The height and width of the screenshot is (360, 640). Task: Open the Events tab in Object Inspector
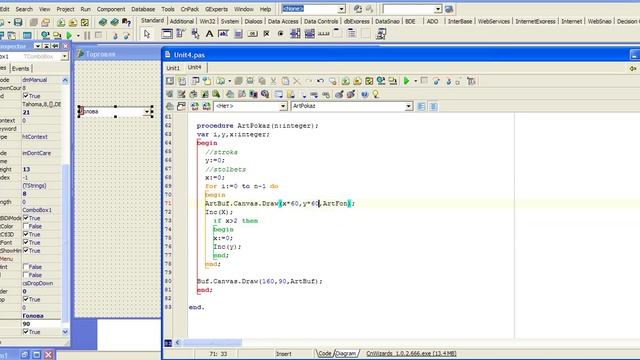[20, 69]
